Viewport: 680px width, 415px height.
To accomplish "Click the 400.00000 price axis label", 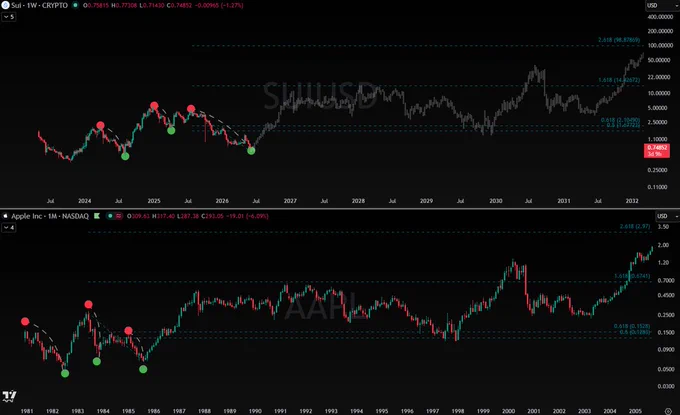I will coord(660,17).
